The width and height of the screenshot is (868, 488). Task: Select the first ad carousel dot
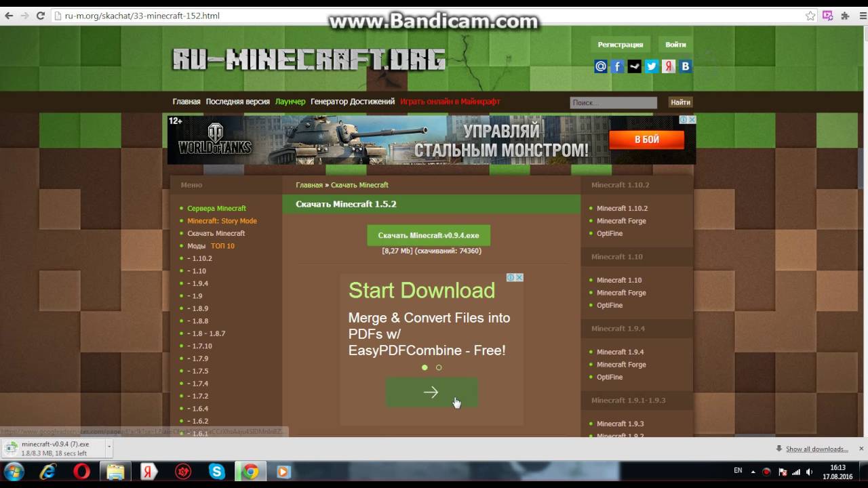click(x=425, y=367)
